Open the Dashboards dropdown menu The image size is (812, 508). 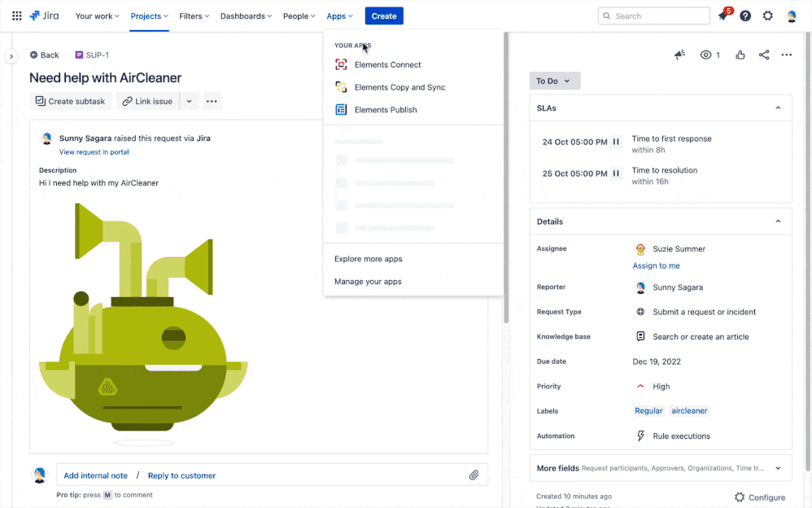246,16
